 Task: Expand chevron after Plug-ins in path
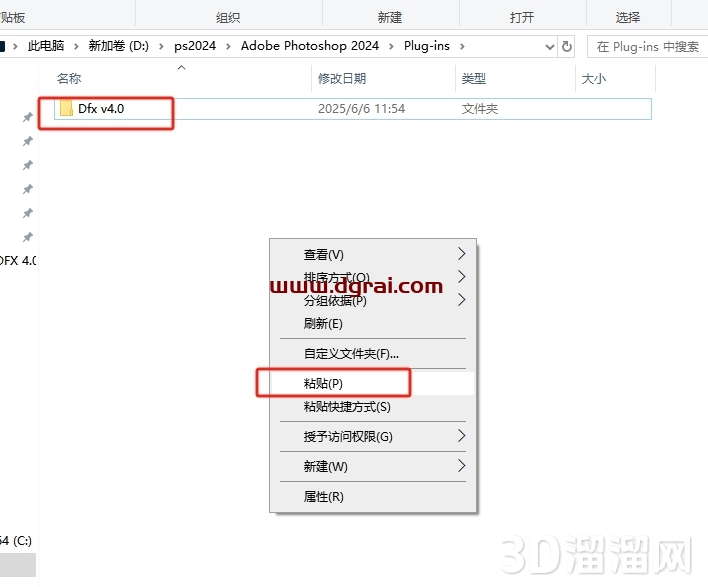coord(462,46)
